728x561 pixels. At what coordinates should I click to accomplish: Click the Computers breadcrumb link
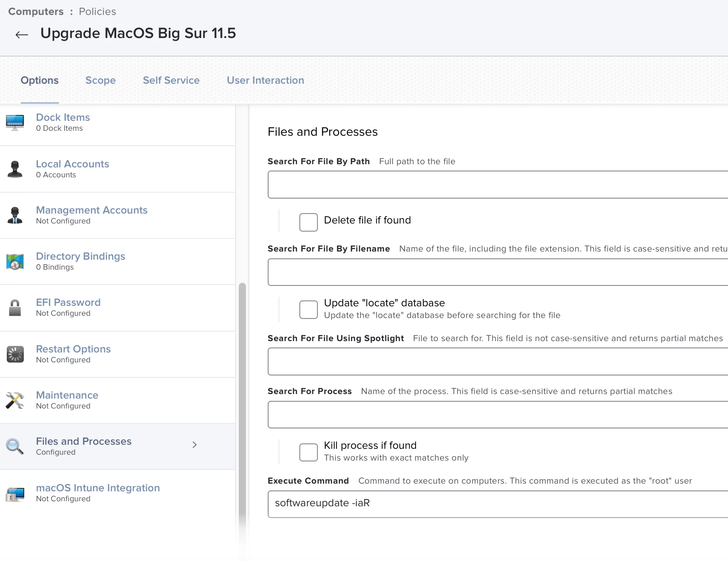(x=36, y=11)
